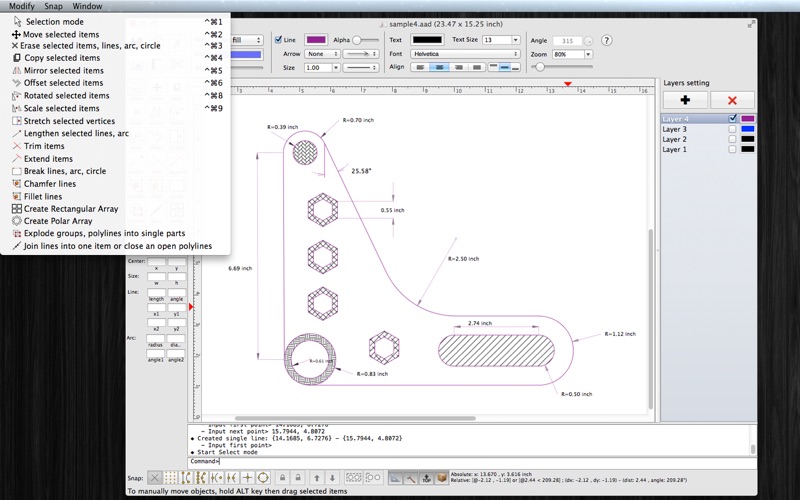Open the Window menu
Image resolution: width=800 pixels, height=500 pixels.
87,6
